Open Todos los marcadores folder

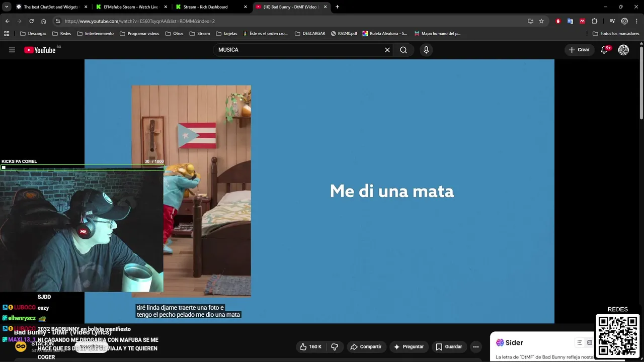(x=616, y=34)
